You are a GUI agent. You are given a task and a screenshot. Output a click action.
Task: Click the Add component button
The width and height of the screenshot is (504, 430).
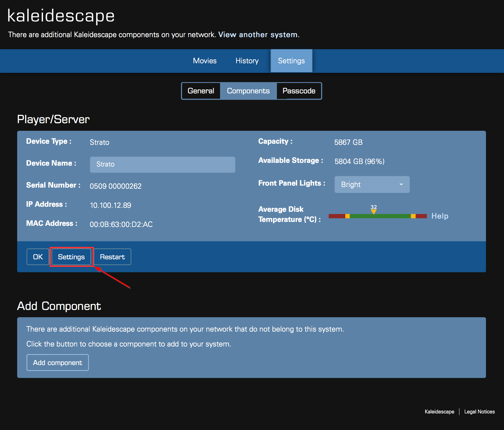click(x=58, y=363)
